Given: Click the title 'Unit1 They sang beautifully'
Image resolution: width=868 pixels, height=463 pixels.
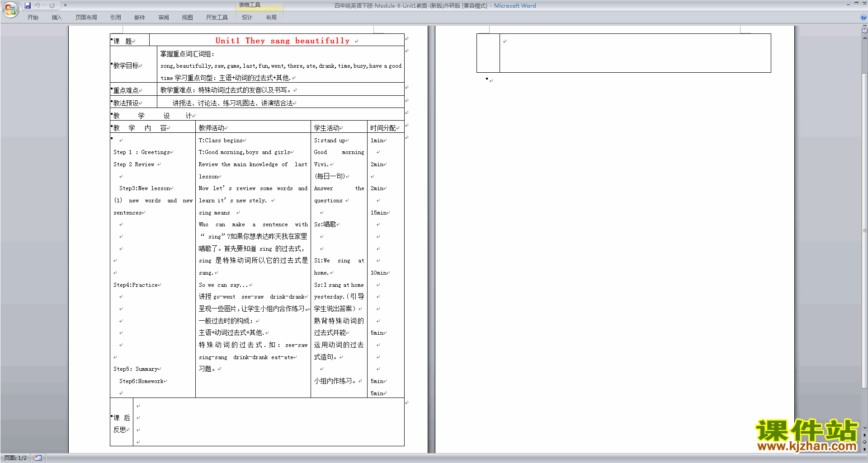Looking at the screenshot, I should [x=283, y=41].
